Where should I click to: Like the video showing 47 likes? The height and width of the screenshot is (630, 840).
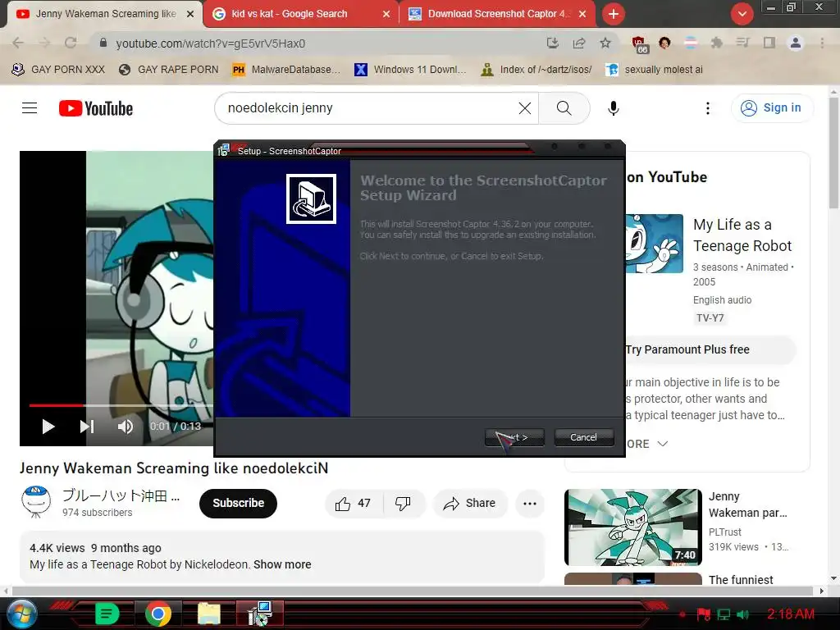[353, 503]
